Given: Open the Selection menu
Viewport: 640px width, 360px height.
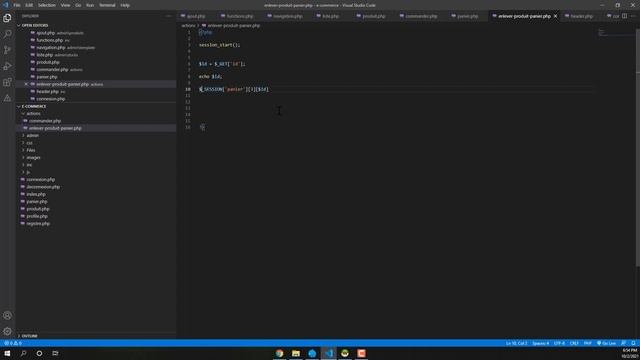Looking at the screenshot, I should (47, 5).
